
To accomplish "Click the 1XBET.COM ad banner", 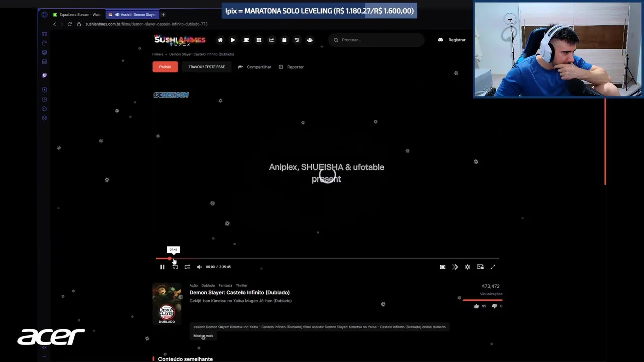I will (171, 95).
